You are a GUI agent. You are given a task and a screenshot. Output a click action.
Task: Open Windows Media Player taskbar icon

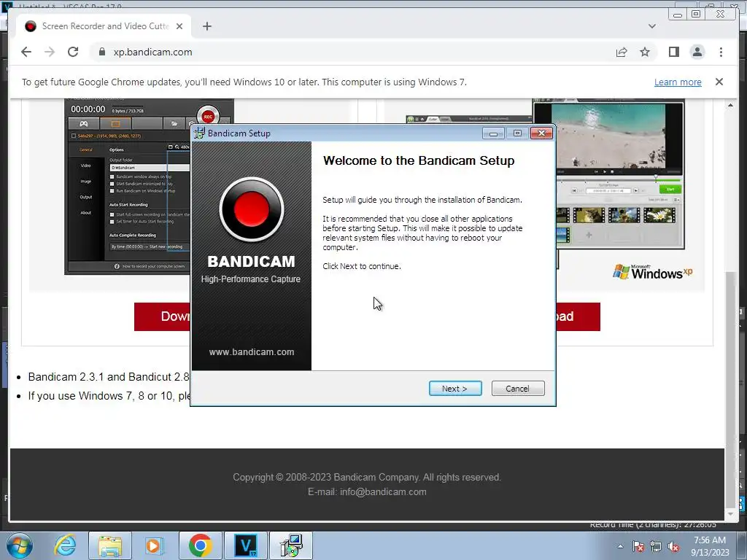(154, 545)
